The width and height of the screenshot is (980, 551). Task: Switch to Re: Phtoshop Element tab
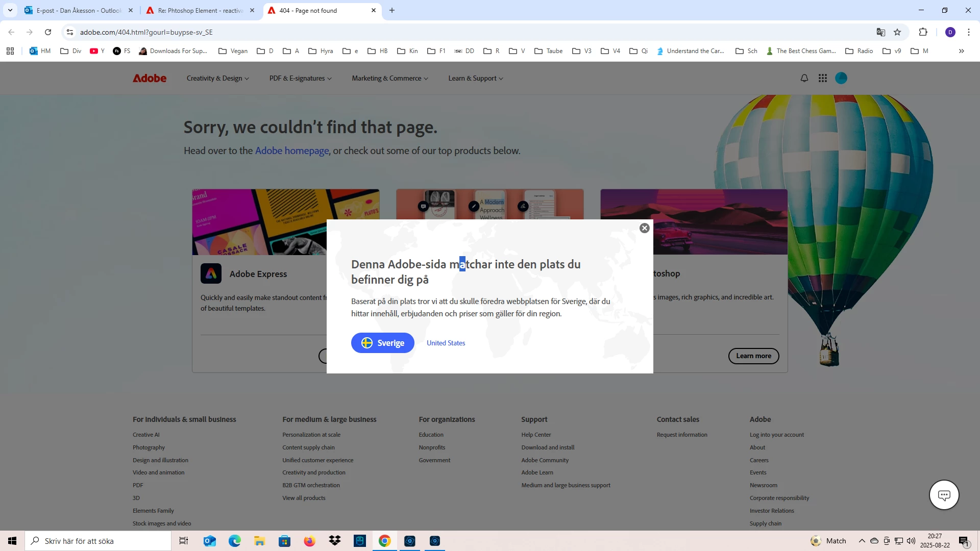[x=199, y=10]
